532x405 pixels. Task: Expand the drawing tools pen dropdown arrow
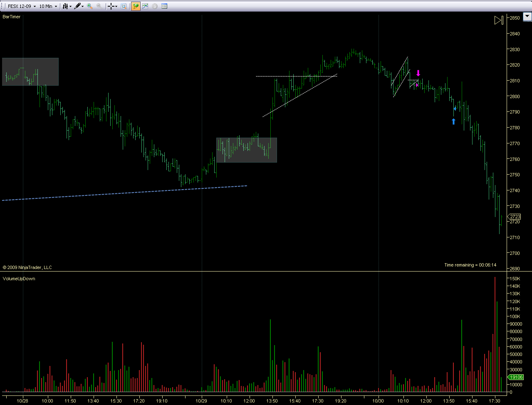point(83,6)
